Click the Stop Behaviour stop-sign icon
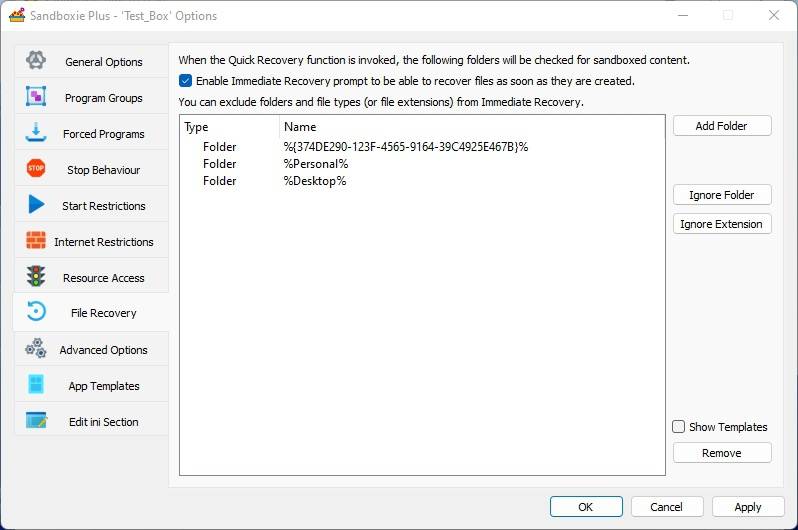The image size is (798, 530). pyautogui.click(x=36, y=168)
